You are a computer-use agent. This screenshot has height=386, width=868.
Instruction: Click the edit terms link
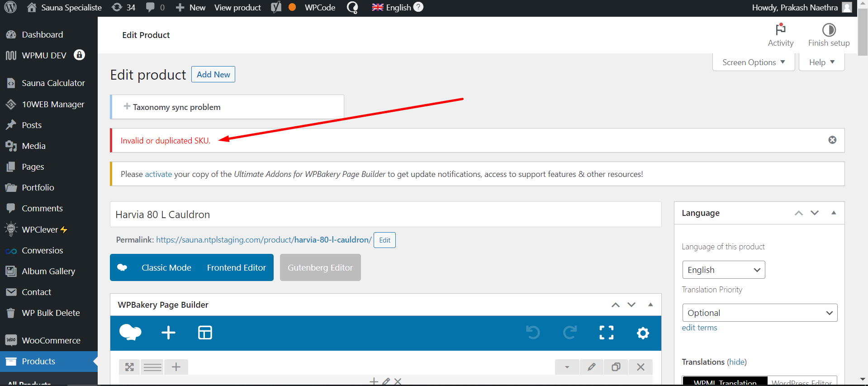coord(699,328)
